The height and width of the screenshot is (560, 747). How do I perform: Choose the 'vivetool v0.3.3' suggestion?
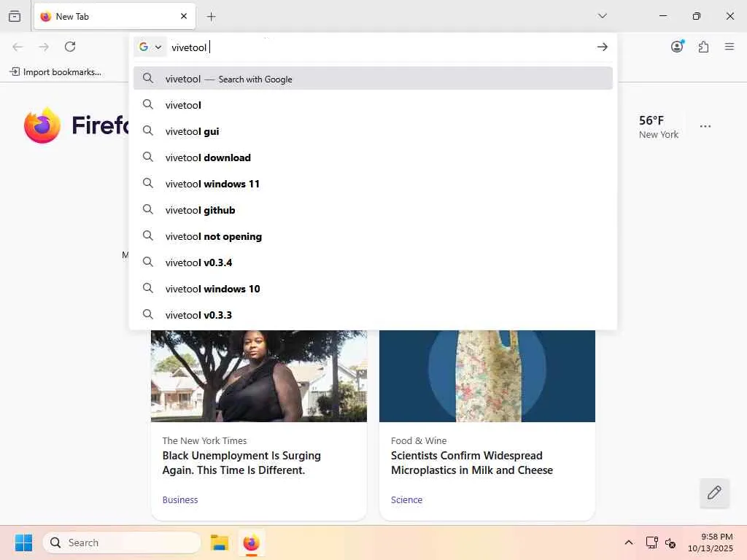point(373,315)
